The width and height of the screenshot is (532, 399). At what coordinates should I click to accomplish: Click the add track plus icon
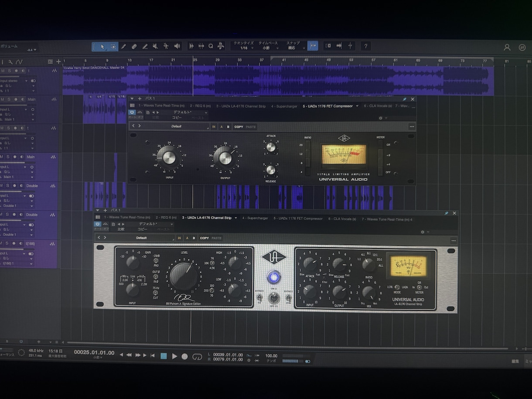pyautogui.click(x=58, y=61)
